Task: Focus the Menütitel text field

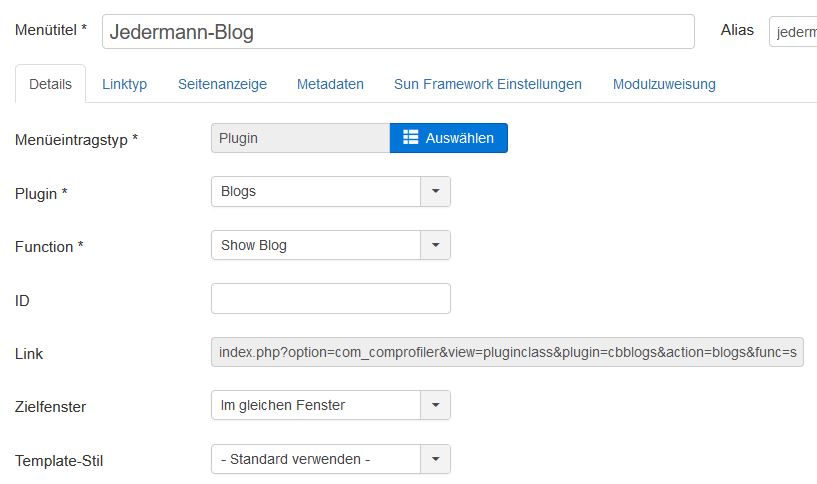Action: 398,32
